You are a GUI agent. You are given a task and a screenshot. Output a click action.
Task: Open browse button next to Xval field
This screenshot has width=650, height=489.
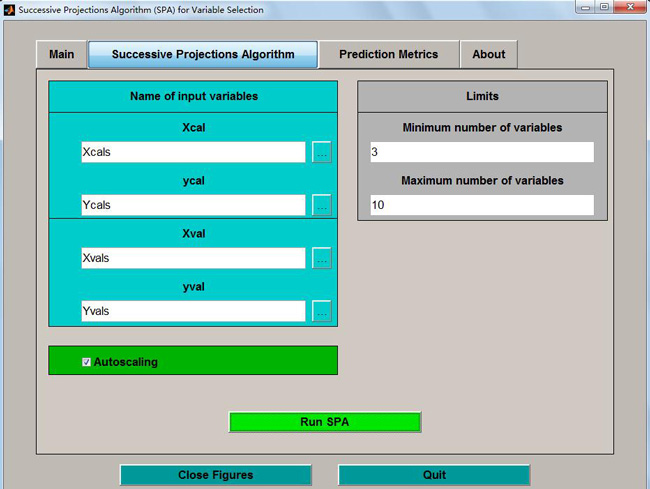tap(321, 258)
